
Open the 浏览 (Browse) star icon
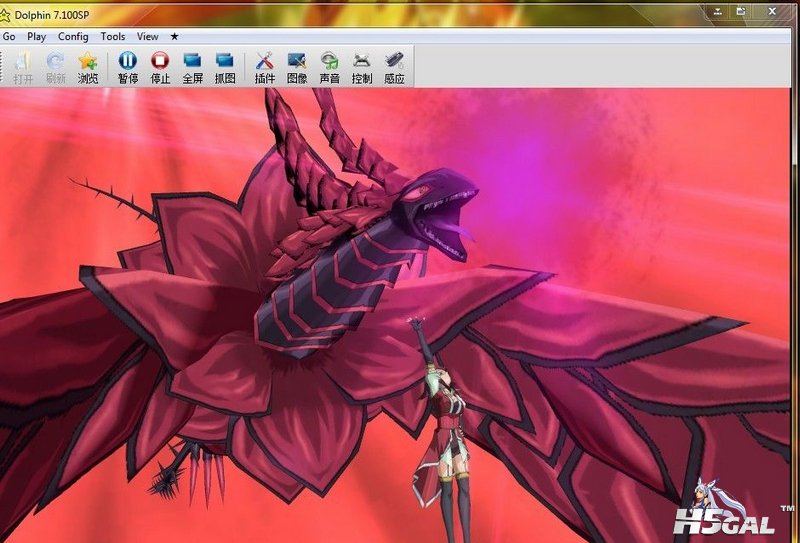point(88,67)
